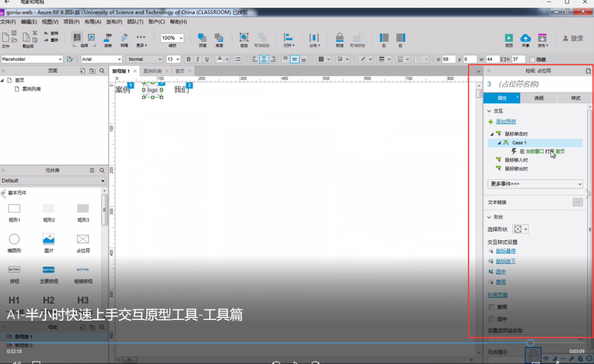
Task: Click the search icon in pages panel
Action: click(x=102, y=71)
